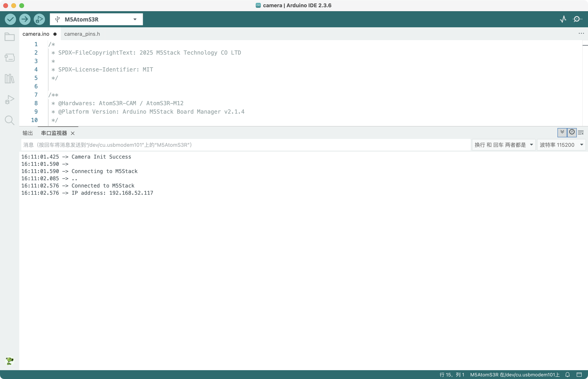
Task: Clear the serial monitor output
Action: [581, 133]
